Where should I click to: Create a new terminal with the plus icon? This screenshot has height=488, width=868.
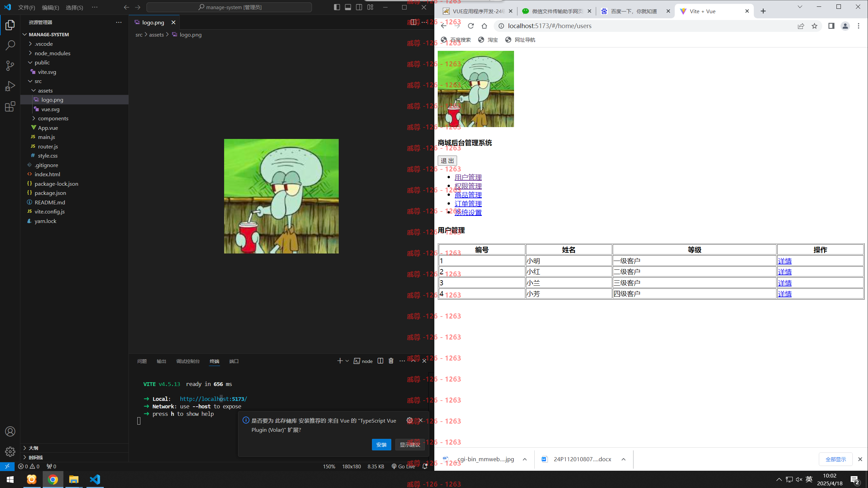(x=340, y=361)
